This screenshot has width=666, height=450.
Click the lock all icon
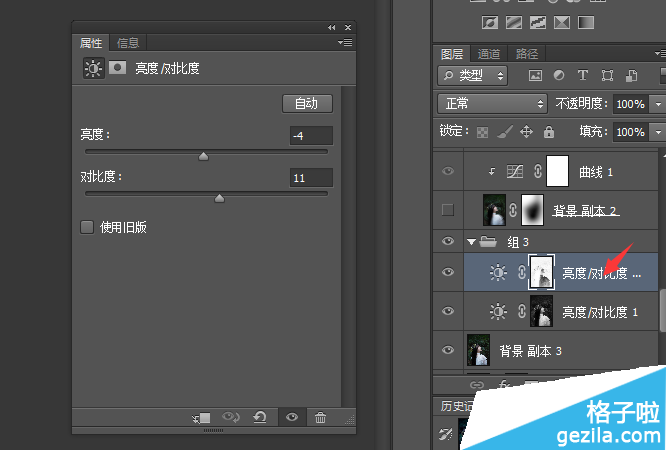pyautogui.click(x=548, y=132)
